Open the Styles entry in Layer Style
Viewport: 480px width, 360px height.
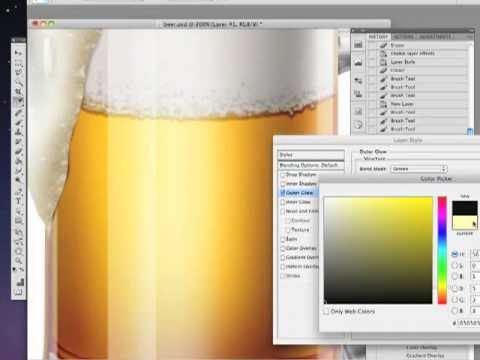click(311, 155)
